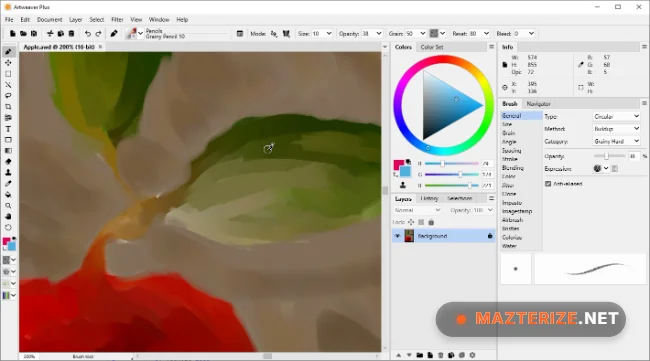Image resolution: width=650 pixels, height=361 pixels.
Task: Choose the rectangular Selection tool
Action: coord(8,74)
